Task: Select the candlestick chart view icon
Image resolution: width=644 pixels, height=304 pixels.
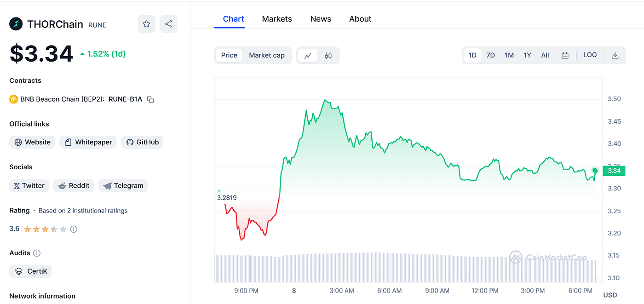Action: [x=328, y=56]
